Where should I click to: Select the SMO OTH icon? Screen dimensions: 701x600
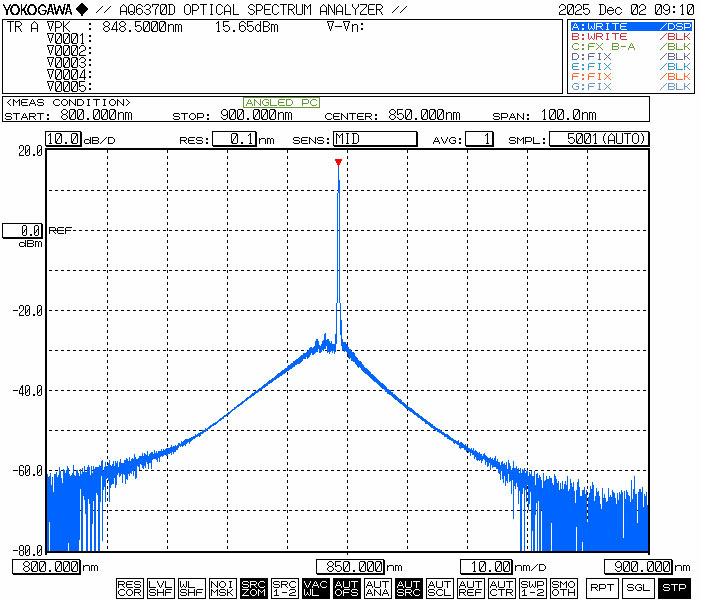(563, 588)
